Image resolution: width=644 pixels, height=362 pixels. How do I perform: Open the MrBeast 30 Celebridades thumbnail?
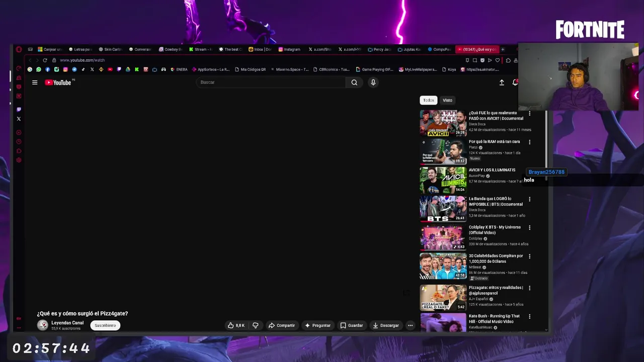point(443,266)
